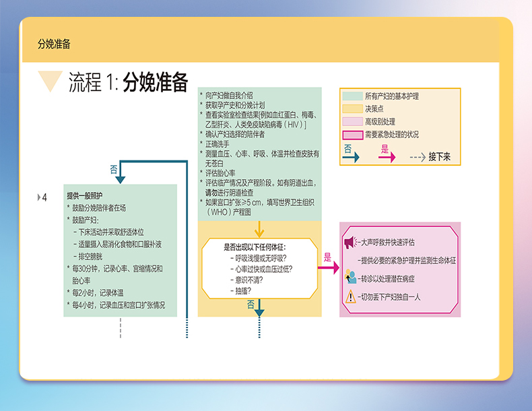This screenshot has height=411, width=532.
Task: Click the 分娩准备 header title
Action: tap(54, 44)
